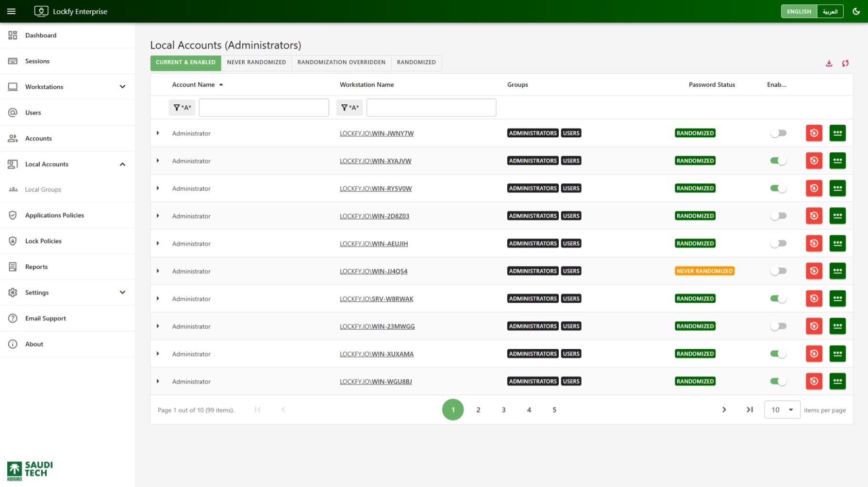This screenshot has width=868, height=487.
Task: Open green more-options button for WIN-RY5V0W
Action: pyautogui.click(x=837, y=188)
